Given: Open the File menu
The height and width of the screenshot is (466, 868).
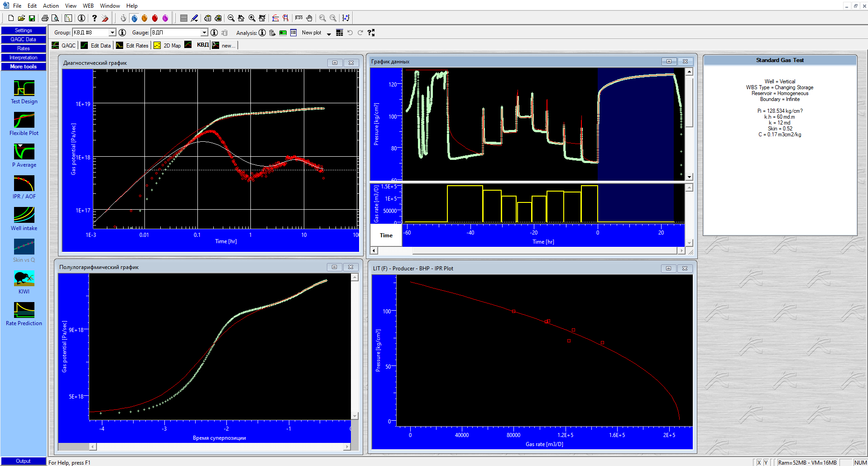Looking at the screenshot, I should [17, 6].
